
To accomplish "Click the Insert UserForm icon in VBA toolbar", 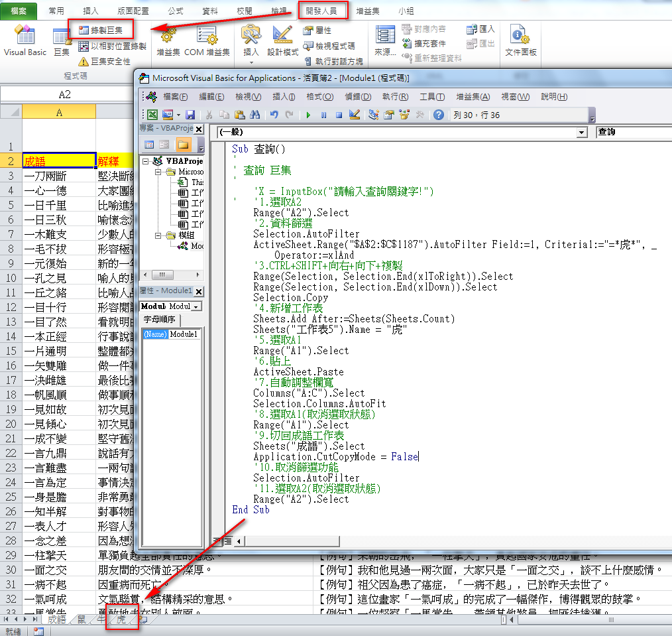I will point(167,115).
